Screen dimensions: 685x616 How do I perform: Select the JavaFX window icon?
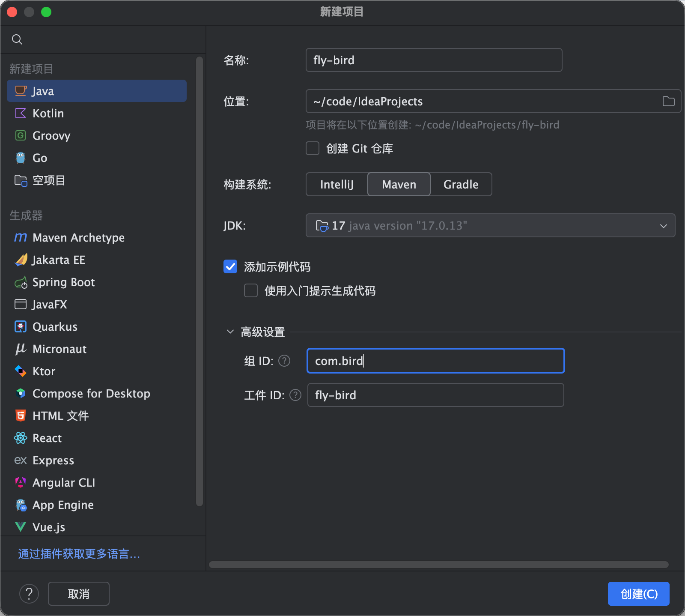coord(21,304)
